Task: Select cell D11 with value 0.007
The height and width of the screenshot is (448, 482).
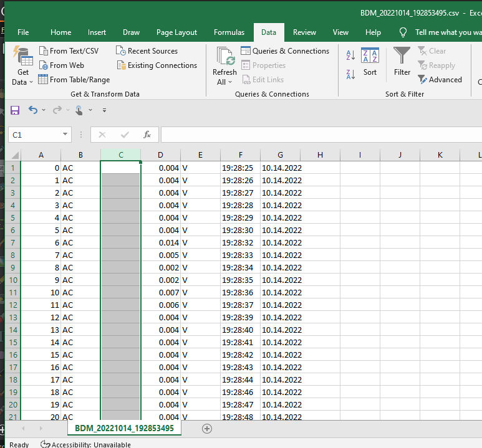Action: 160,292
